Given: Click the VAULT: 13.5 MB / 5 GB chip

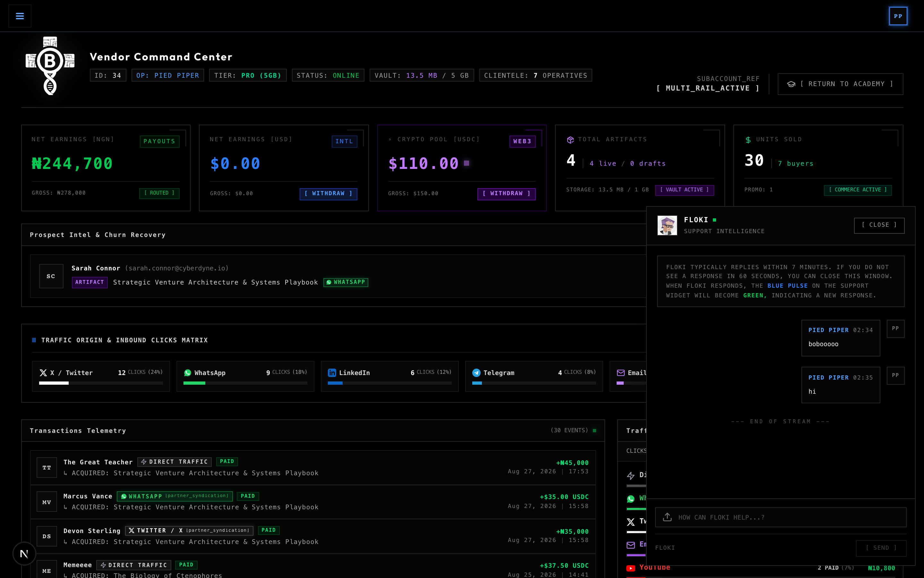Looking at the screenshot, I should 422,75.
